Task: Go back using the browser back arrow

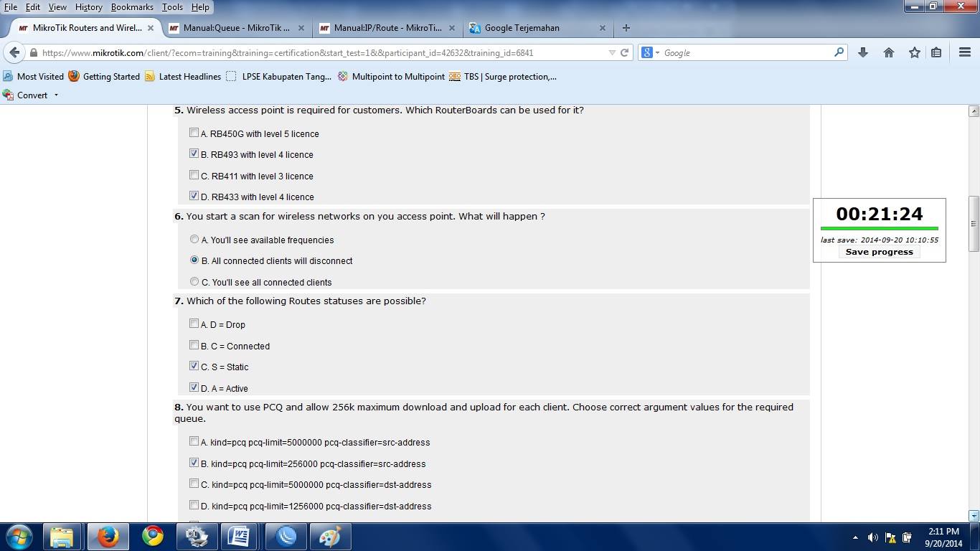Action: pyautogui.click(x=14, y=52)
